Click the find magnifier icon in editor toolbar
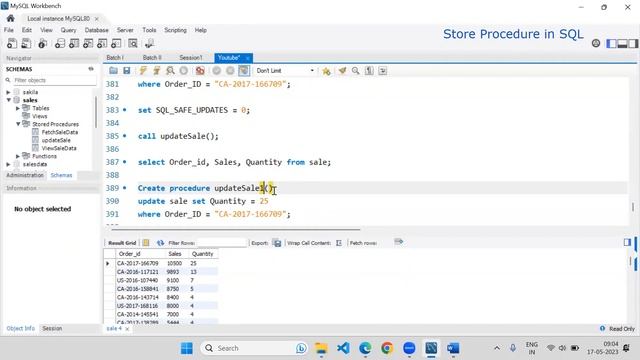The height and width of the screenshot is (360, 640). pos(356,71)
